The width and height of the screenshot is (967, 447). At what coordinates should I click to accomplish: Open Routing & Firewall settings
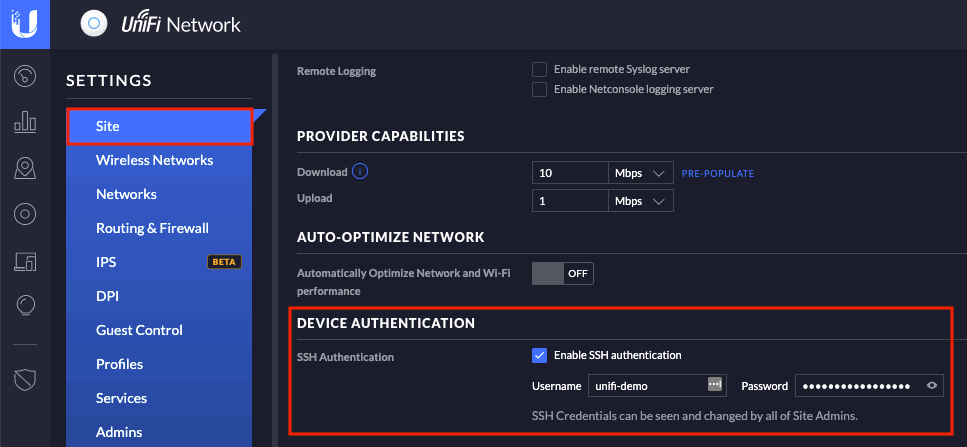tap(160, 228)
